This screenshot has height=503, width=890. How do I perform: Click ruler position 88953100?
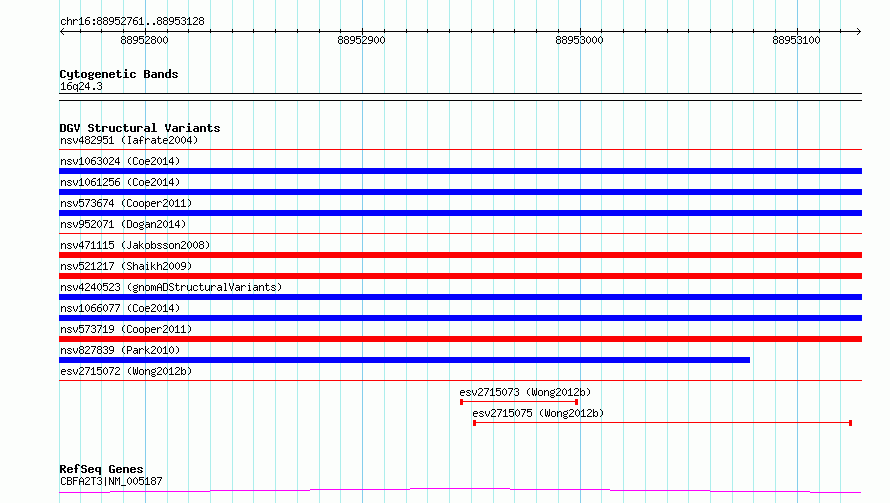pyautogui.click(x=796, y=40)
